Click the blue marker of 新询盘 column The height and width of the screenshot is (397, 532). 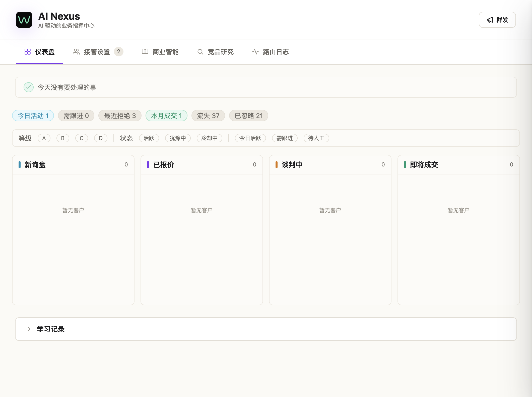click(20, 165)
